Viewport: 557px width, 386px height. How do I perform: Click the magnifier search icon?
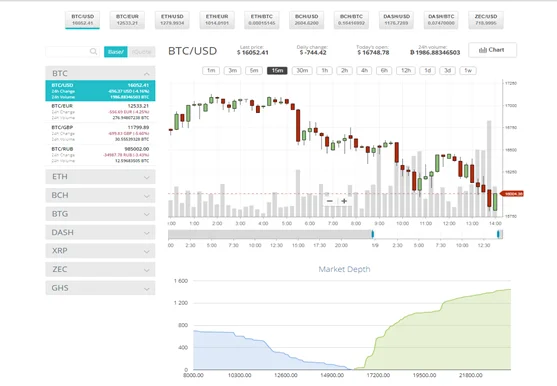93,51
